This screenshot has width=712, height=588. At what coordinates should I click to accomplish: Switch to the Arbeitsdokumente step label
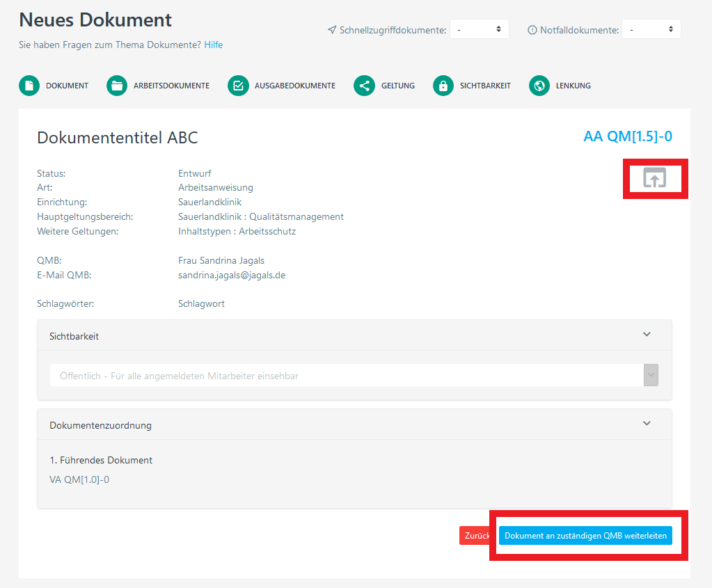pyautogui.click(x=171, y=86)
